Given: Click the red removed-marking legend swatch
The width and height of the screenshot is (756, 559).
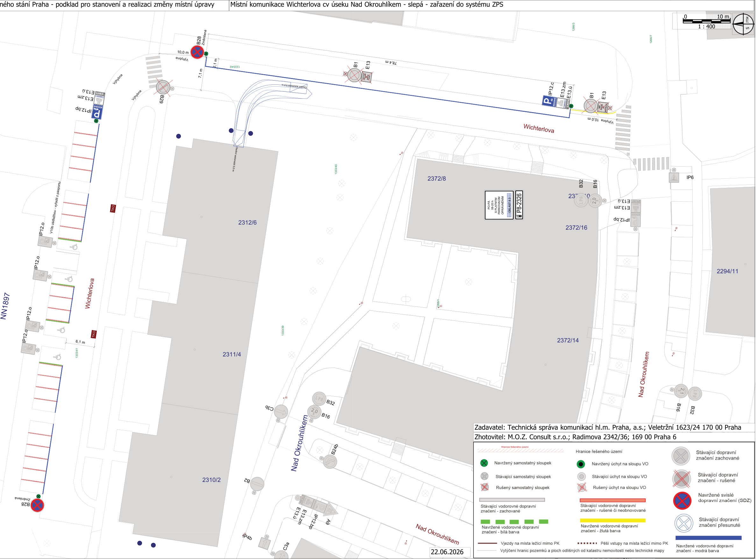Looking at the screenshot, I should point(613,500).
